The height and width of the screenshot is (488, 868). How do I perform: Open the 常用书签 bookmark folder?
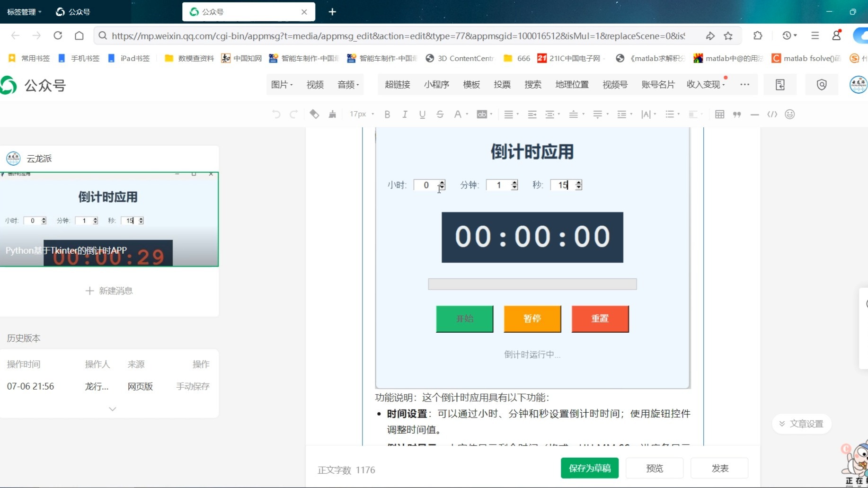click(29, 58)
